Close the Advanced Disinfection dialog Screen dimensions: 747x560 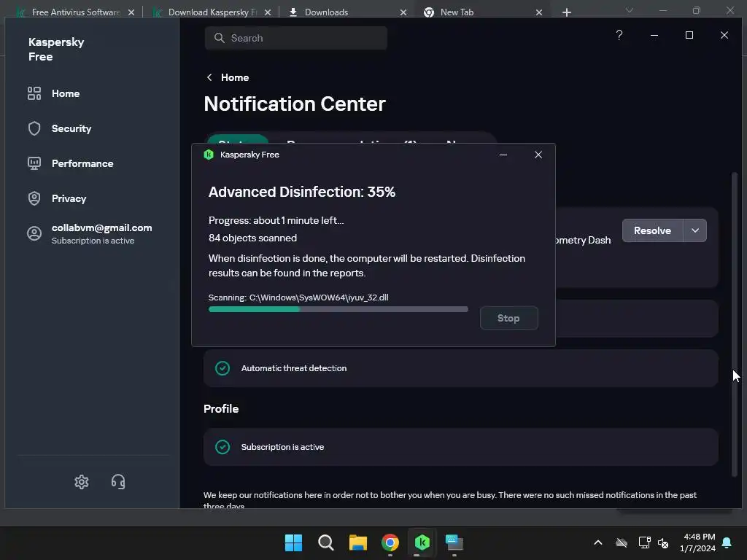pyautogui.click(x=538, y=155)
